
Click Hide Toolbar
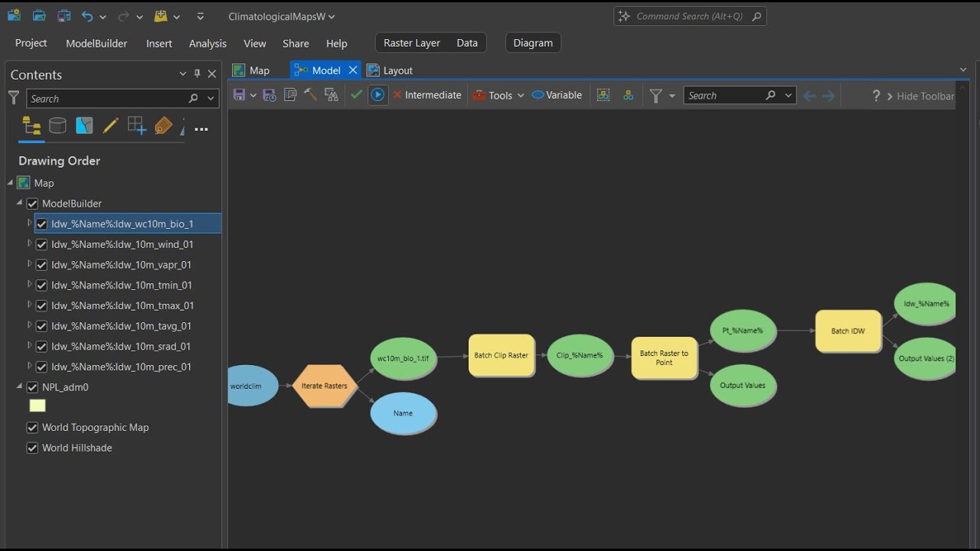click(x=920, y=96)
